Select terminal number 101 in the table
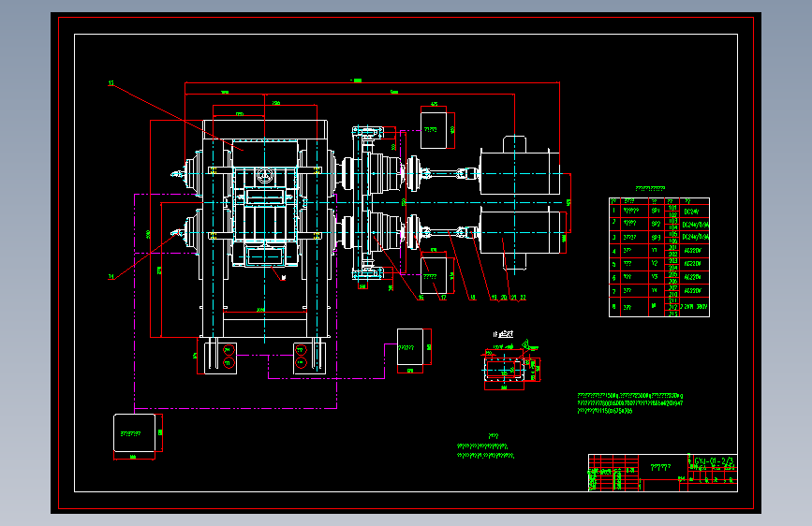The image size is (812, 526). [x=672, y=208]
